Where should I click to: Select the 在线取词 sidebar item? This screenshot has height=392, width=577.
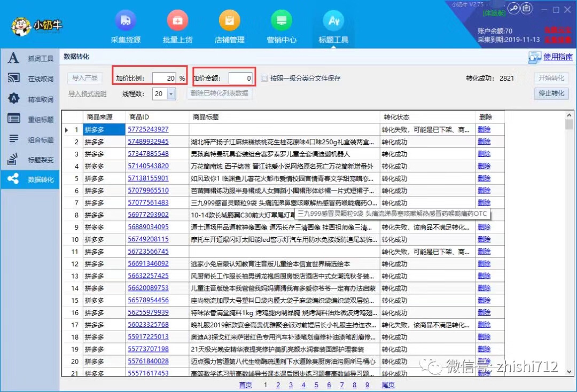point(30,79)
